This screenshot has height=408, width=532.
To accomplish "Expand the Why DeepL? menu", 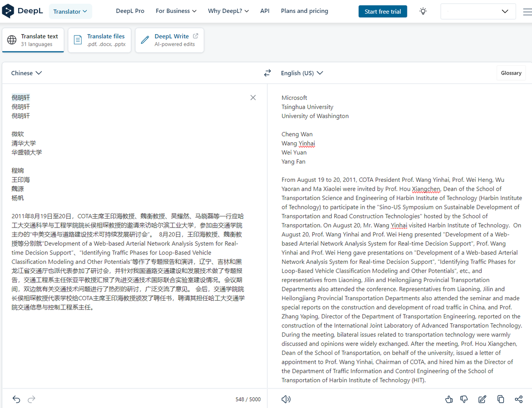I will [228, 11].
